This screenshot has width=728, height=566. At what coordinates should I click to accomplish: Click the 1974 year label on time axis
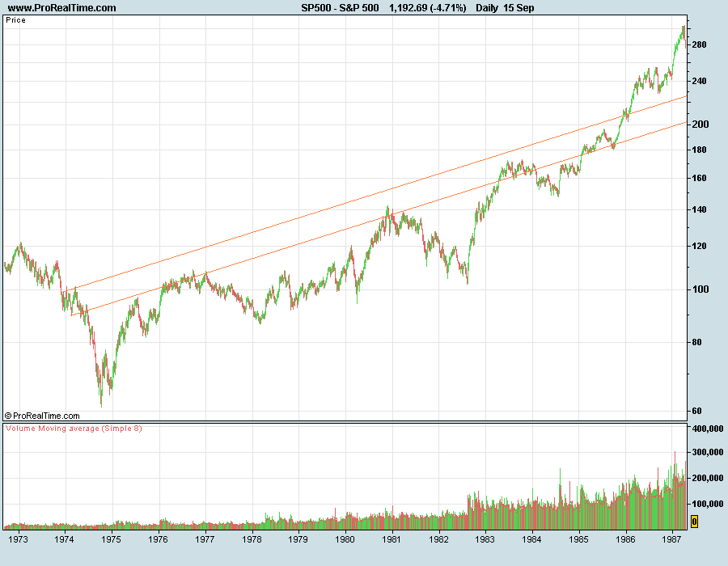coord(64,539)
